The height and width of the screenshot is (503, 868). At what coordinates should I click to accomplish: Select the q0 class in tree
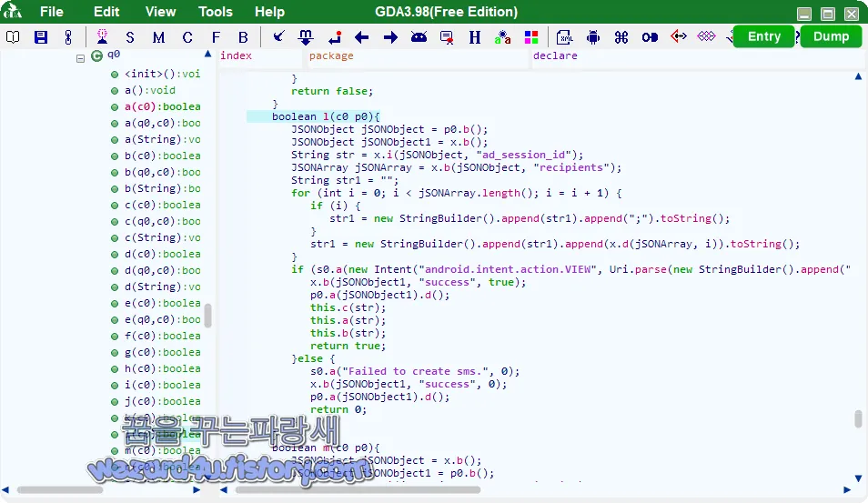(114, 55)
